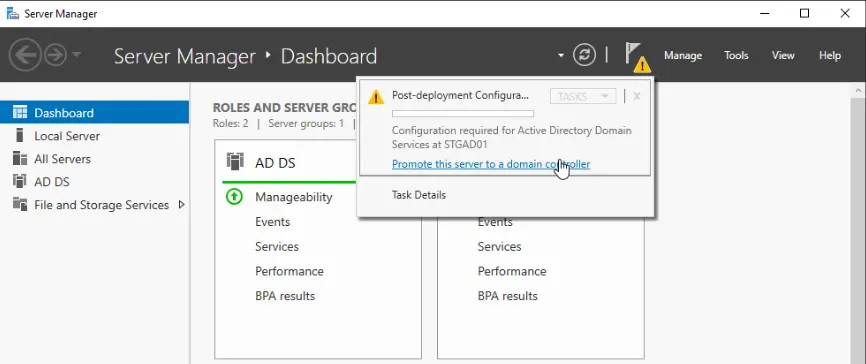Click the AD DS icon in sidebar
This screenshot has width=866, height=364.
(20, 181)
